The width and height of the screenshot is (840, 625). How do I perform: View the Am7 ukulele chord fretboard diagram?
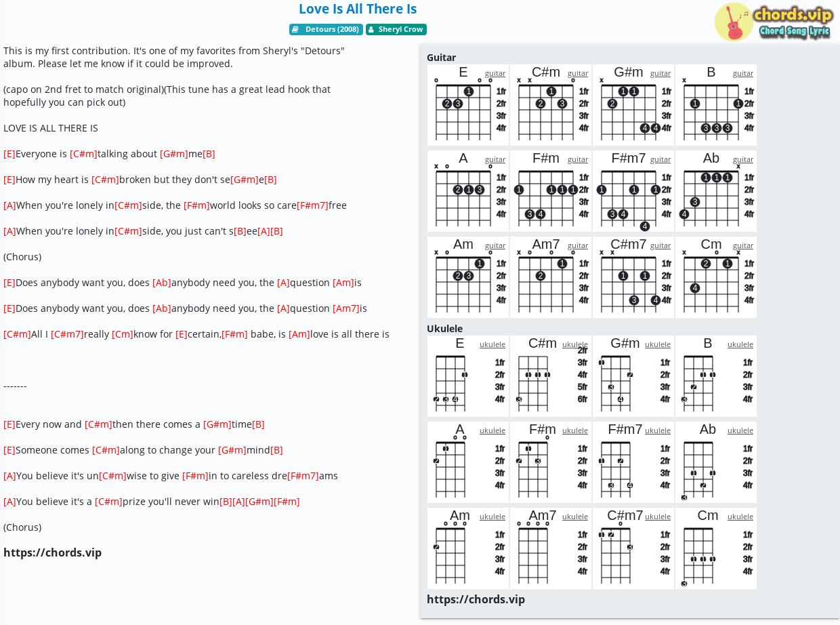coord(551,548)
